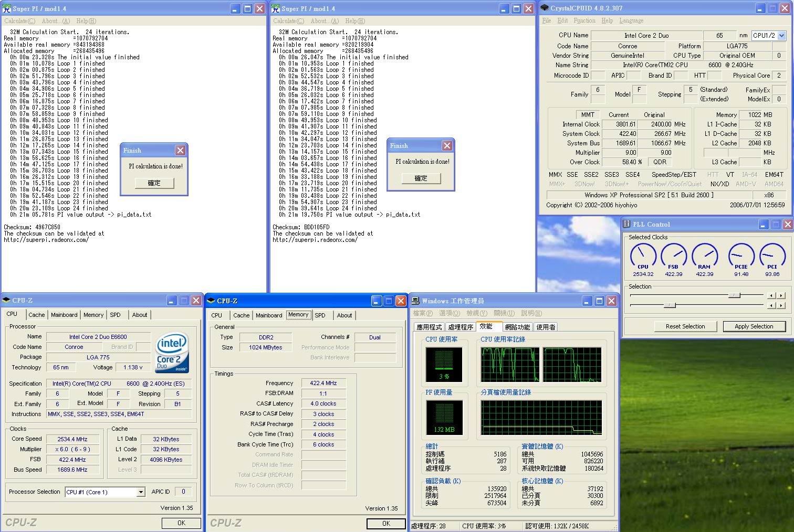Open Help menu in left Super PI

pyautogui.click(x=86, y=21)
